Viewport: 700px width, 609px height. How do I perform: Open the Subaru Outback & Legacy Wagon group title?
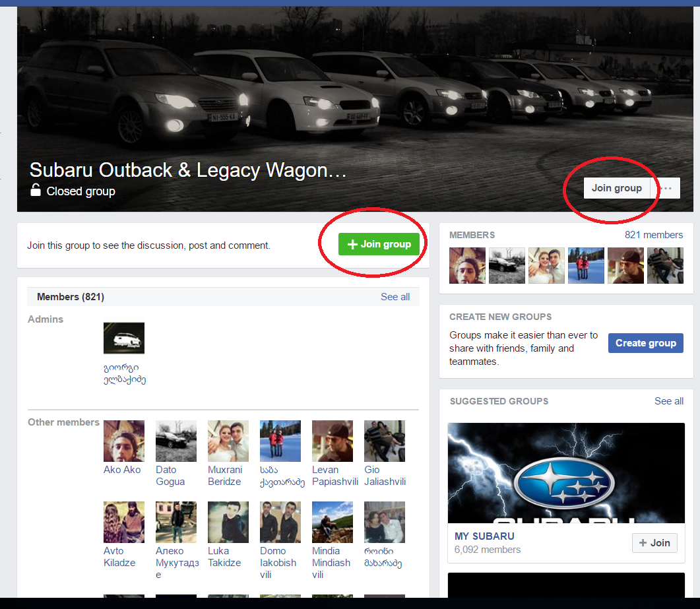pyautogui.click(x=188, y=170)
